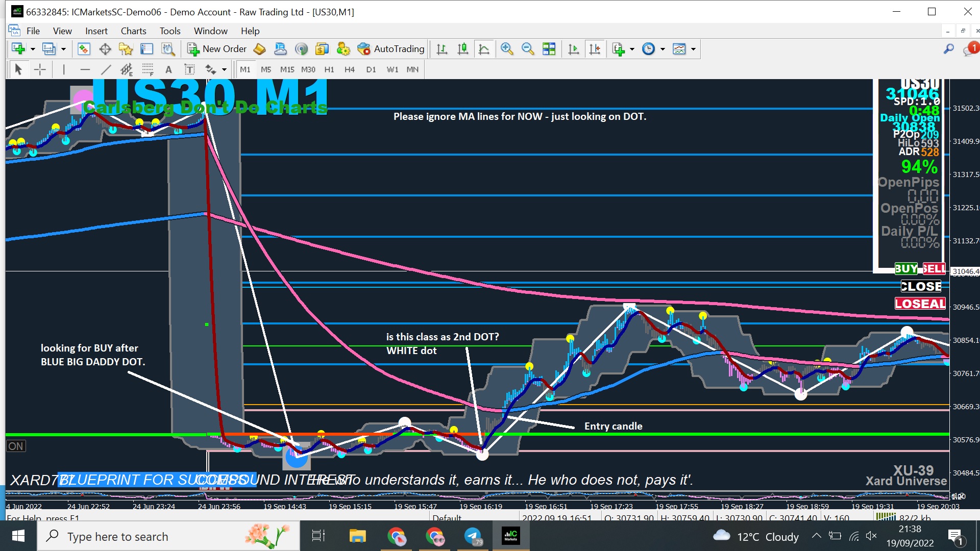Expand the chart templates dropdown arrow

(x=693, y=49)
